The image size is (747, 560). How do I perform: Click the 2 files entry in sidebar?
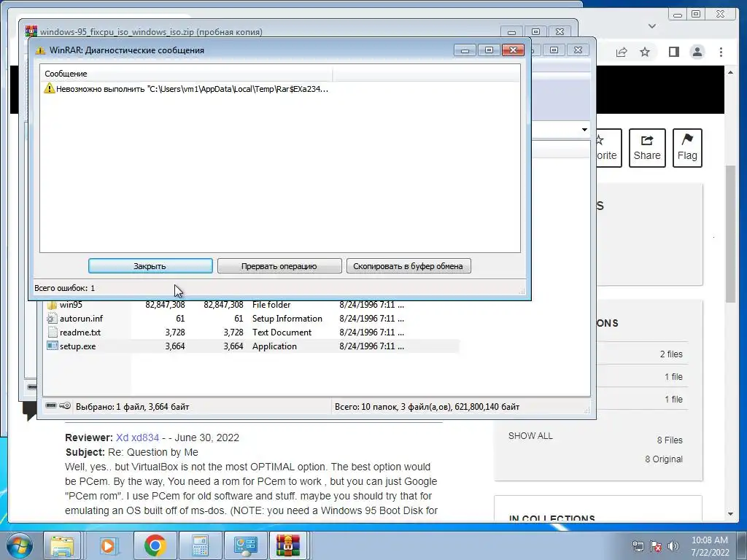(671, 354)
